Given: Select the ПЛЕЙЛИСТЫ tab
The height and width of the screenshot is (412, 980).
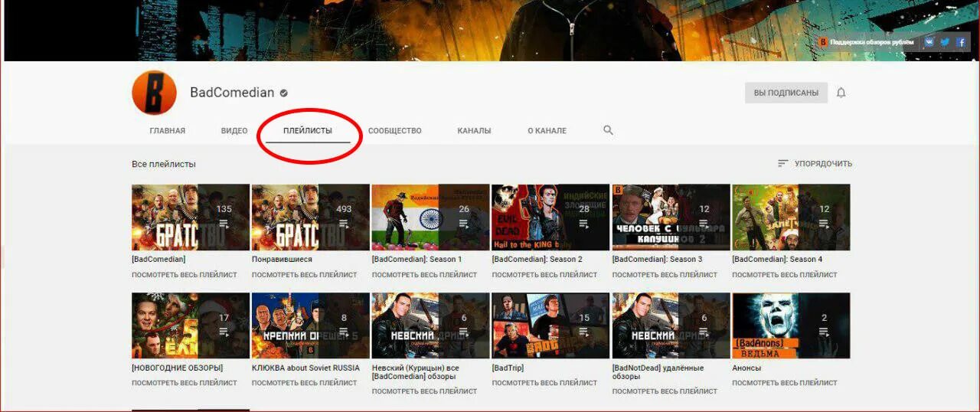Looking at the screenshot, I should 308,131.
